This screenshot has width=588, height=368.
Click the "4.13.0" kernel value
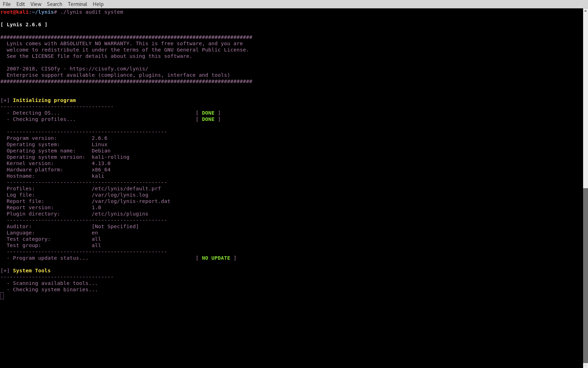tap(101, 163)
